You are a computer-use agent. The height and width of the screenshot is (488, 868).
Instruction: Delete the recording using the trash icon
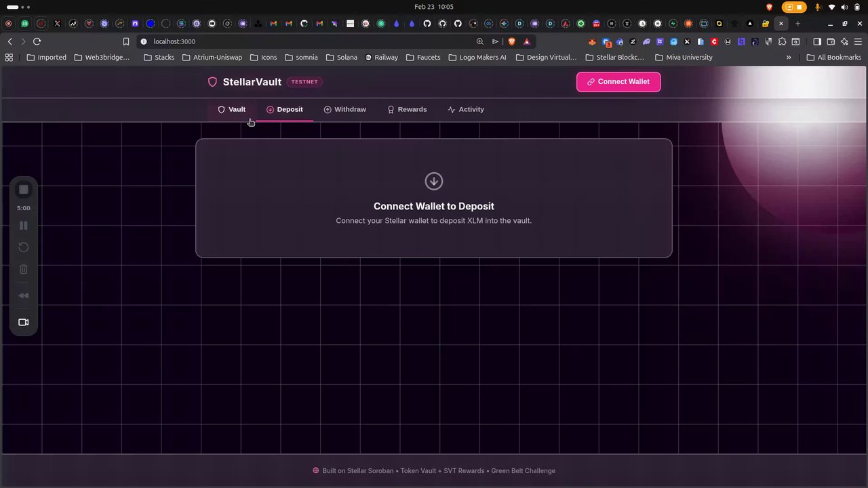[24, 269]
